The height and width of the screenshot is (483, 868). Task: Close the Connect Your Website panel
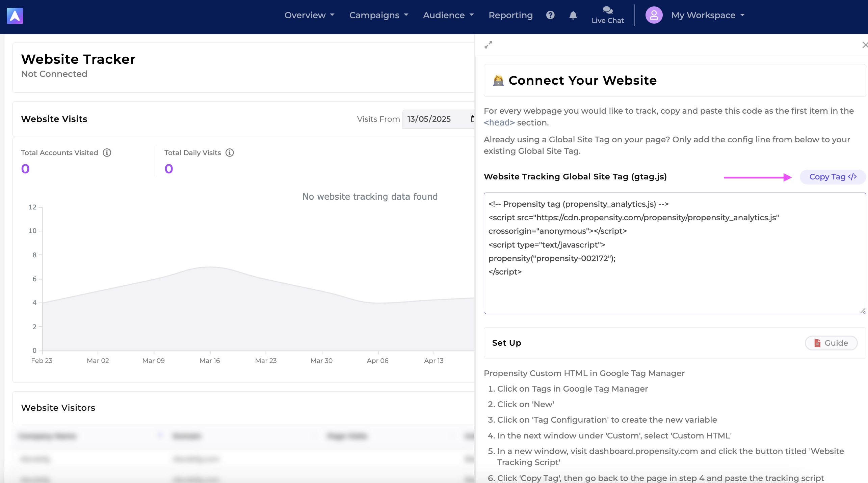[x=864, y=45]
